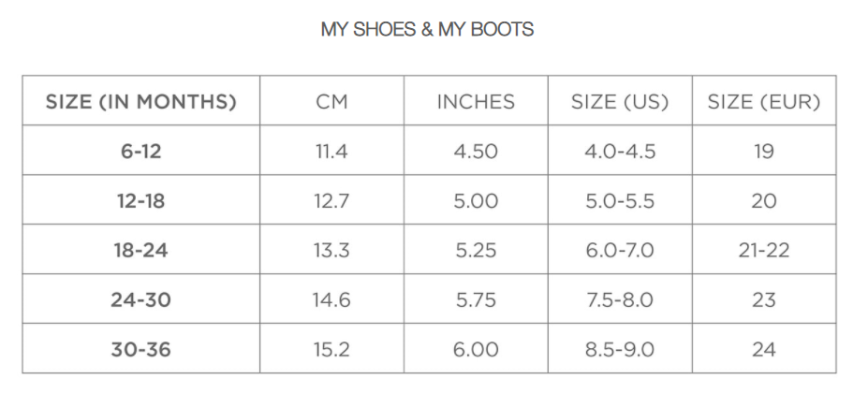
Task: Click the 30-36 months row label
Action: 140,350
